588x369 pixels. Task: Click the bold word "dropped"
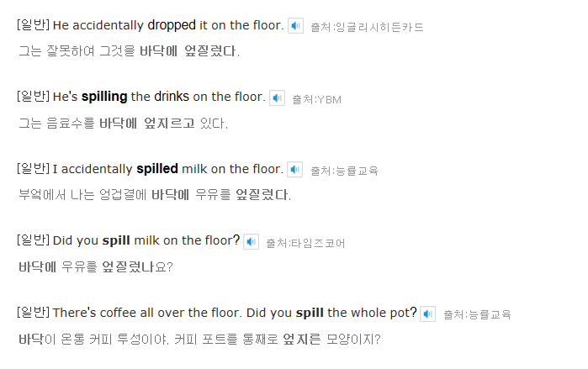pyautogui.click(x=172, y=25)
